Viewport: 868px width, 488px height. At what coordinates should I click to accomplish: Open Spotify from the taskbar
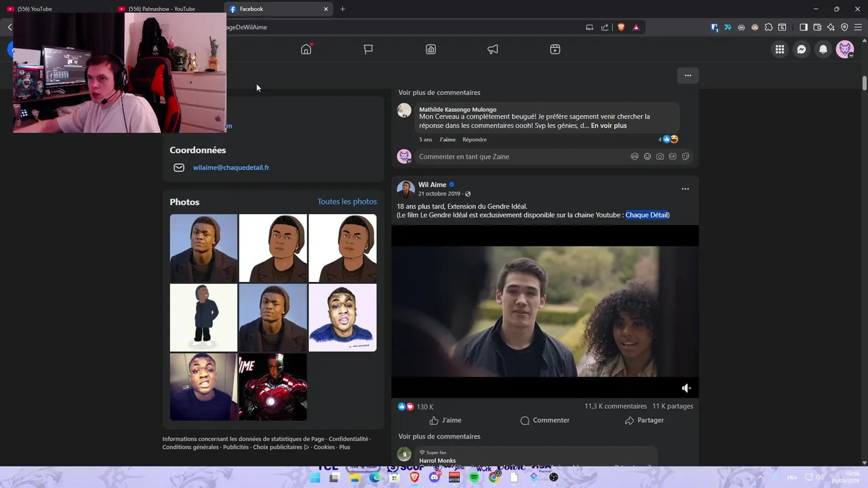point(474,478)
